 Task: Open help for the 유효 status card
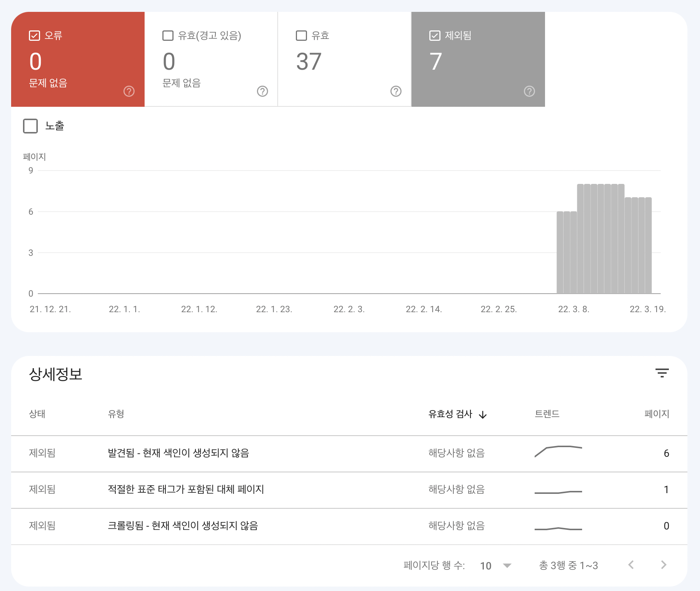(395, 91)
